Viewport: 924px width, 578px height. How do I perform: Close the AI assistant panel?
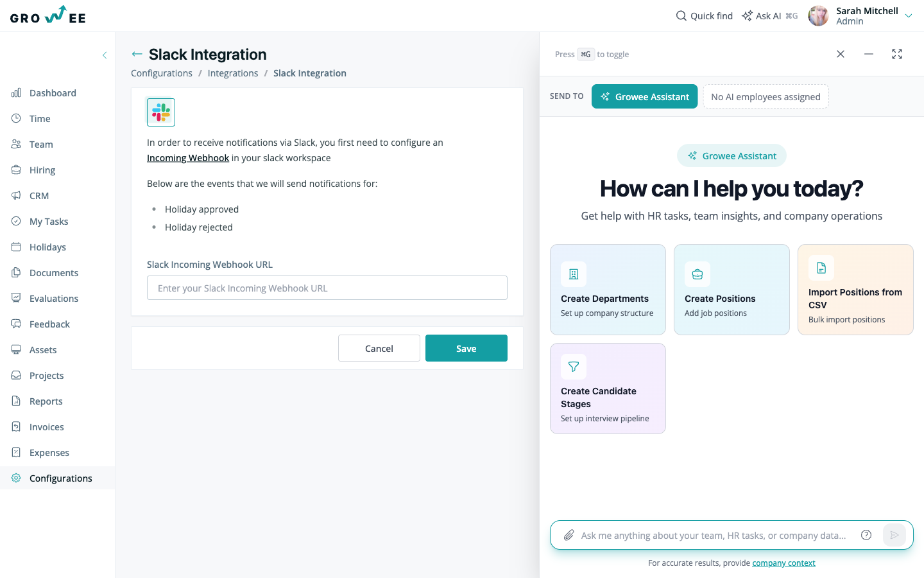841,54
